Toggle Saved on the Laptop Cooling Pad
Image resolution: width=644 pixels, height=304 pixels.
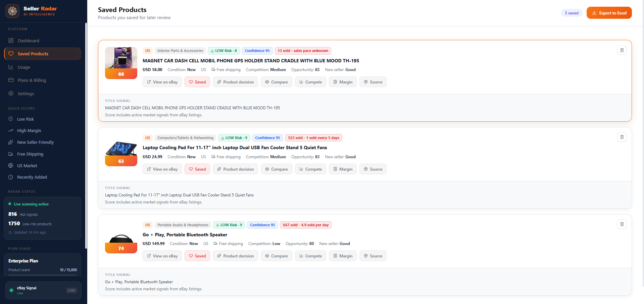pyautogui.click(x=197, y=169)
